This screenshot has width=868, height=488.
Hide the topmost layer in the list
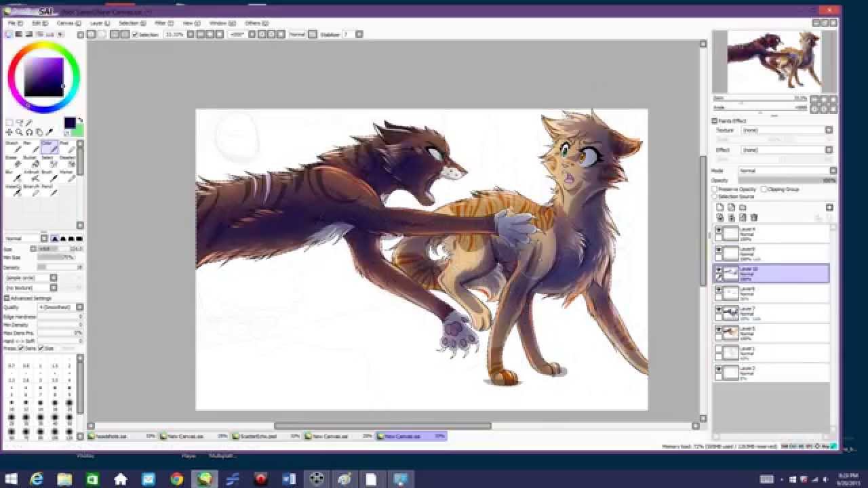[x=719, y=230]
